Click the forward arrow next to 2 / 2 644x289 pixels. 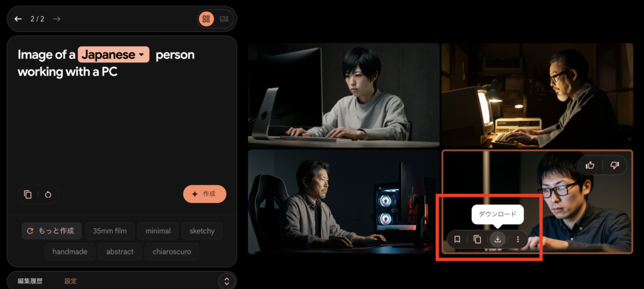pyautogui.click(x=57, y=19)
